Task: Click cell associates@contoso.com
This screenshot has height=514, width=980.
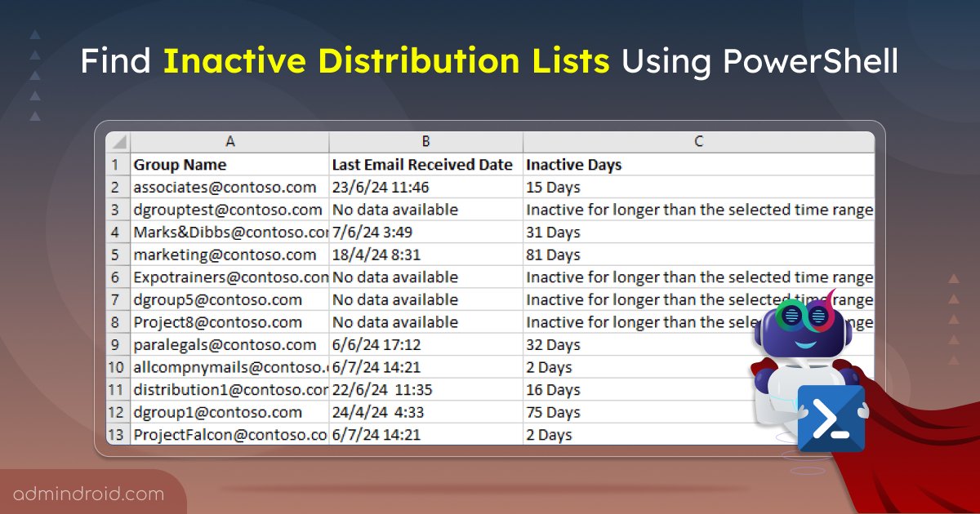Action: 229,187
